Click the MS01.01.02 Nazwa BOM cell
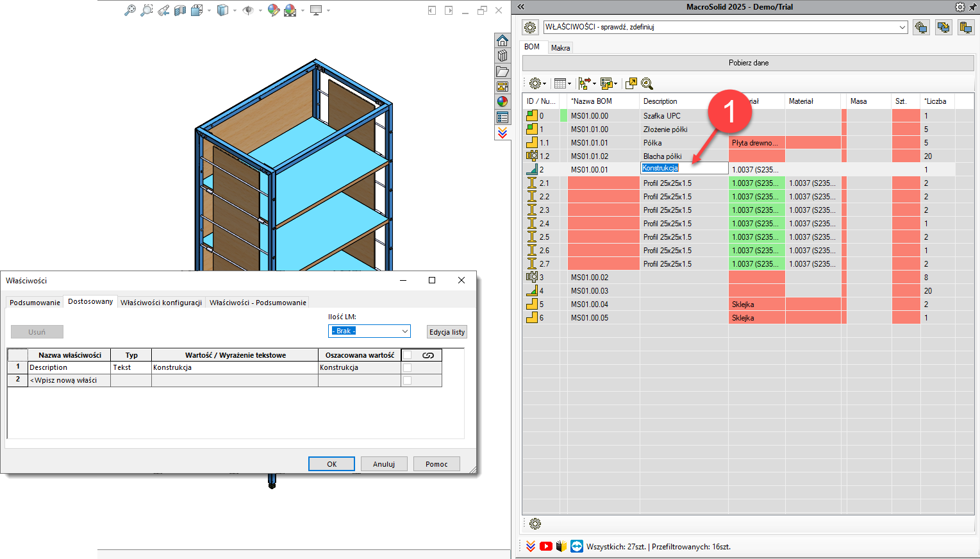 pos(603,156)
